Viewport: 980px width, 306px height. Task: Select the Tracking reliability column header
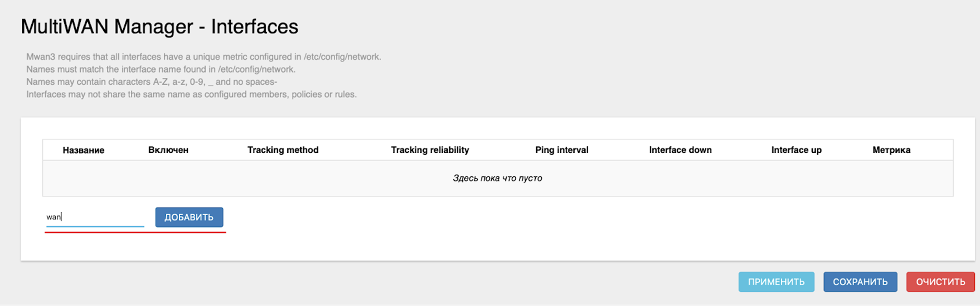pyautogui.click(x=430, y=150)
